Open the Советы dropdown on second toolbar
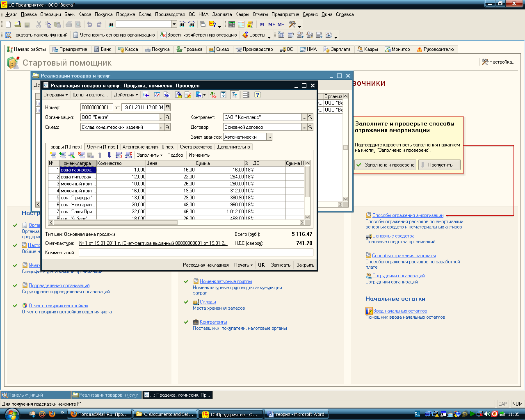 (x=256, y=35)
